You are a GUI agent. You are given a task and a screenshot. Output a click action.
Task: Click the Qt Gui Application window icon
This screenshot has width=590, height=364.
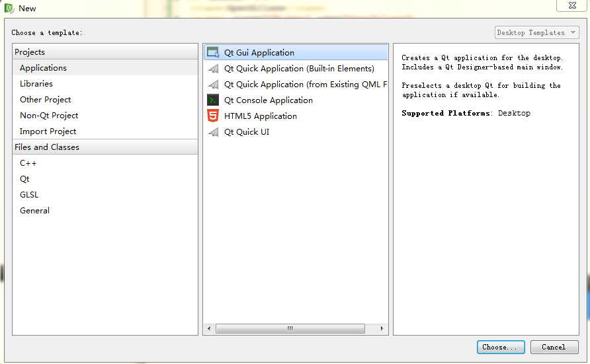click(x=213, y=52)
